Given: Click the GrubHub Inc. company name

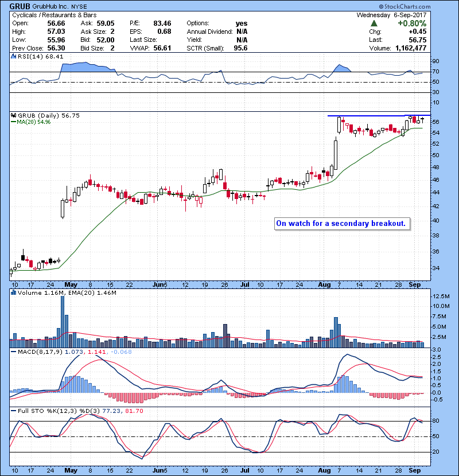Looking at the screenshot, I should (x=50, y=6).
